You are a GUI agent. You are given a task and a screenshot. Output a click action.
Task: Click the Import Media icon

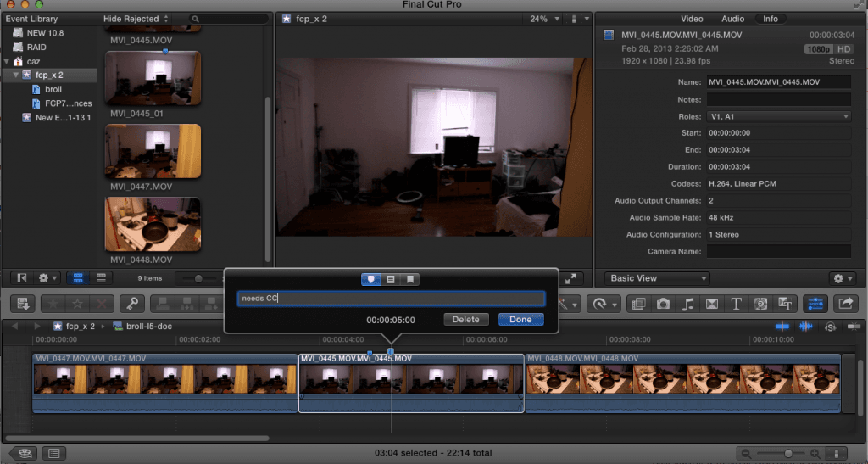[x=23, y=304]
